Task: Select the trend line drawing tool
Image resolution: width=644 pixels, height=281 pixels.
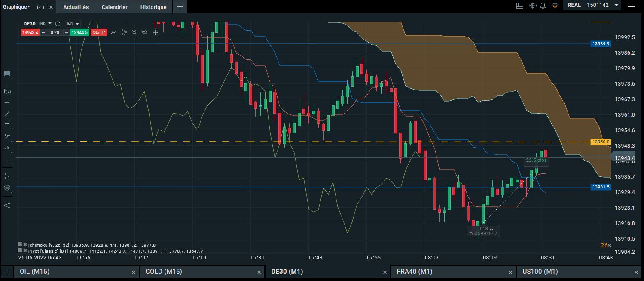Action: pyautogui.click(x=7, y=114)
